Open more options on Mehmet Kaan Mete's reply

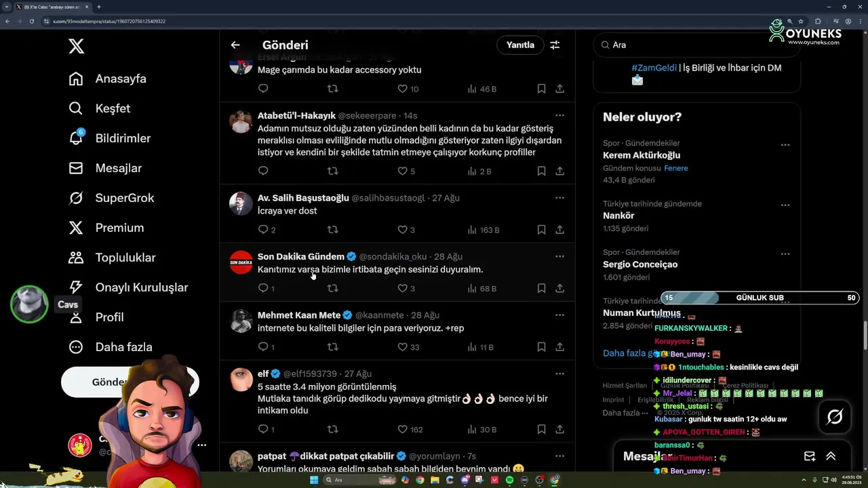pos(559,315)
